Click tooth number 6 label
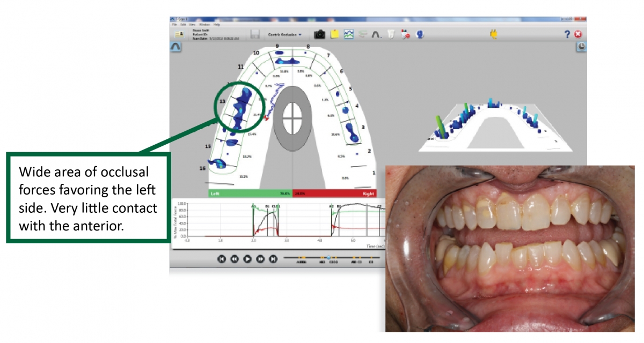This screenshot has height=343, width=644. [342, 71]
